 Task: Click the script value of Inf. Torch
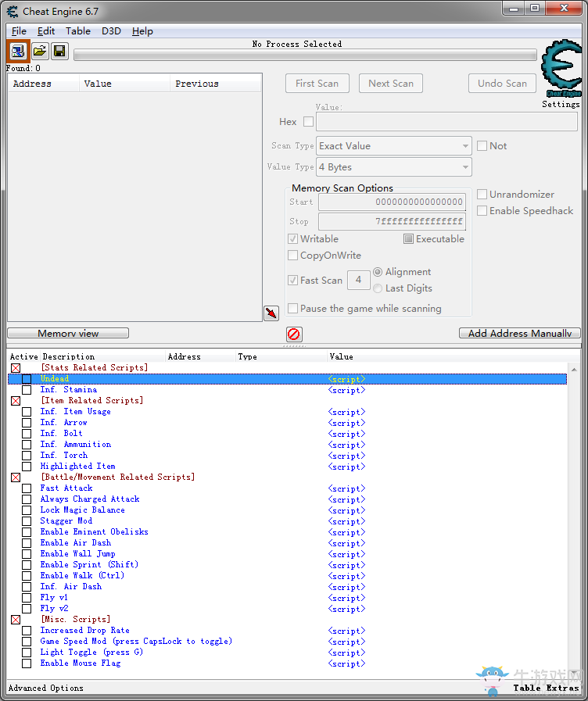click(x=346, y=456)
